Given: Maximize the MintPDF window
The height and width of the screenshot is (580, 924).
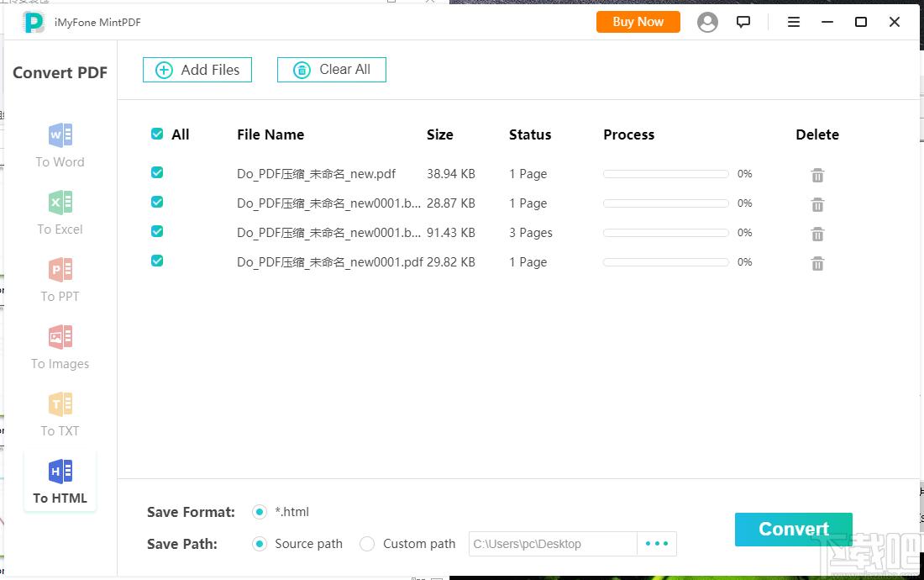Looking at the screenshot, I should [x=861, y=22].
